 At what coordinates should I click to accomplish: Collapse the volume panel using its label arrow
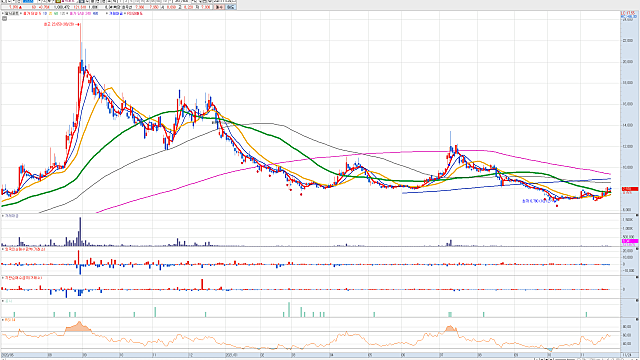(x=3, y=216)
